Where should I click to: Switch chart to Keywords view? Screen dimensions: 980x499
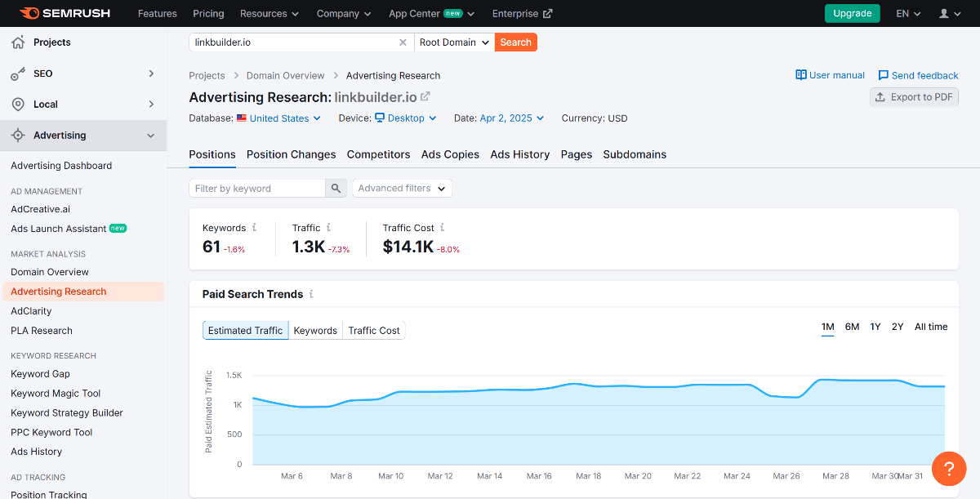pos(315,331)
